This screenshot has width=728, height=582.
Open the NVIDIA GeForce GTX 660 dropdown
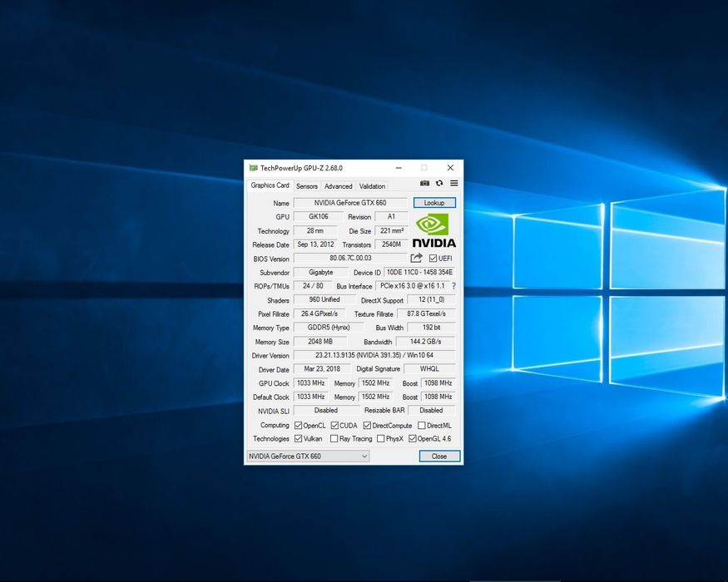coord(308,456)
